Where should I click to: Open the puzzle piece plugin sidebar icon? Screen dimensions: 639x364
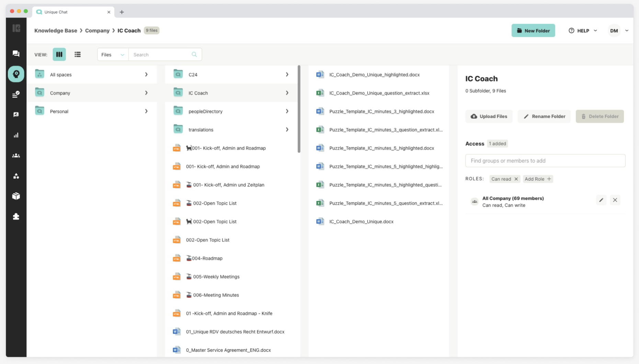click(16, 217)
